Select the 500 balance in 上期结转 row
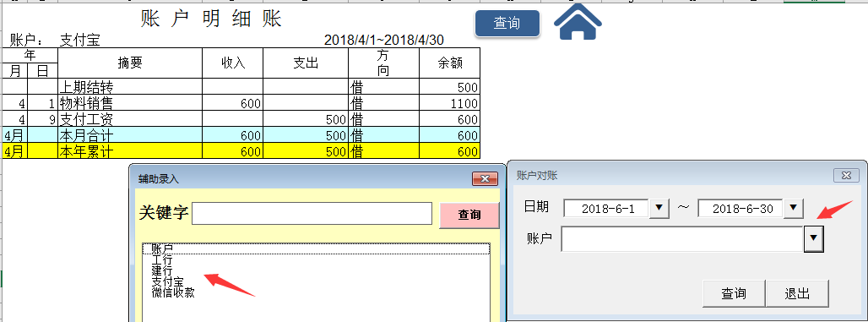The width and height of the screenshot is (868, 322). pos(449,86)
